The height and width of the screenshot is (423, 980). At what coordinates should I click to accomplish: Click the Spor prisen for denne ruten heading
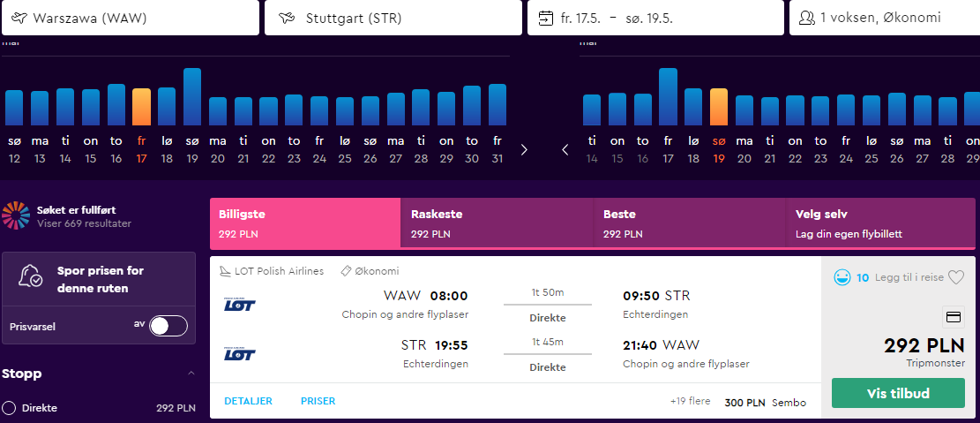click(x=101, y=280)
